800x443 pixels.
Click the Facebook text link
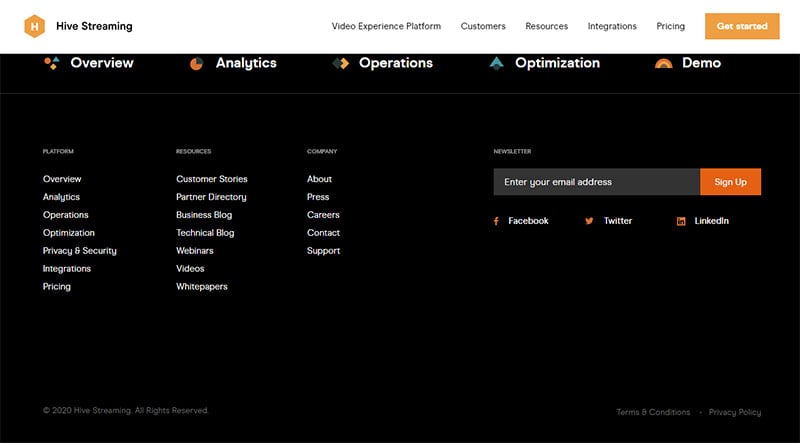click(528, 221)
